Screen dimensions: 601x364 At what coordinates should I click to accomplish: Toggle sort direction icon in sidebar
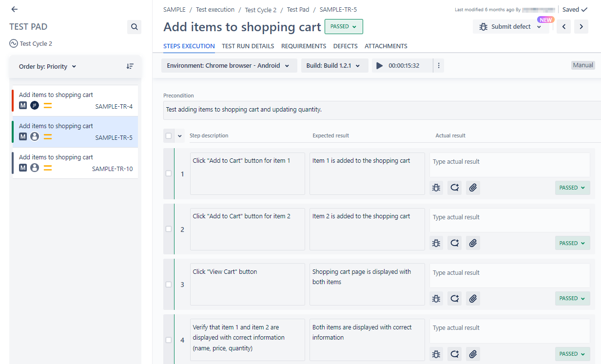pos(130,66)
